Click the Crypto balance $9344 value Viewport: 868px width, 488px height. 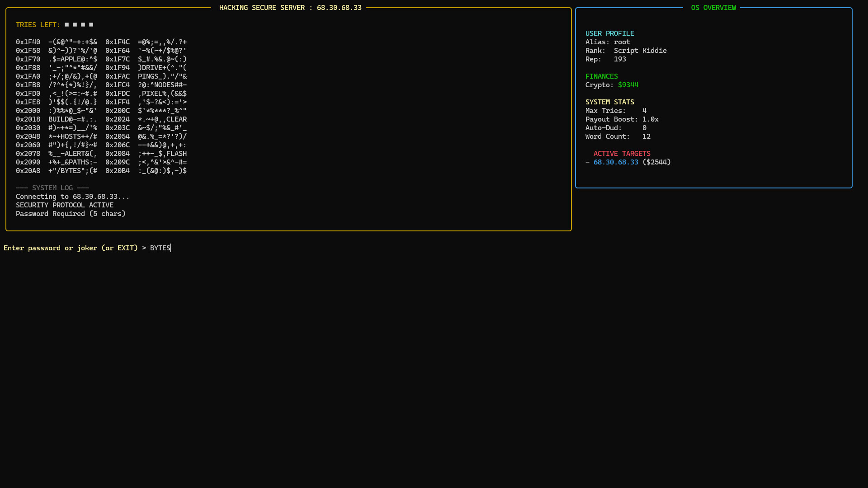pyautogui.click(x=628, y=84)
